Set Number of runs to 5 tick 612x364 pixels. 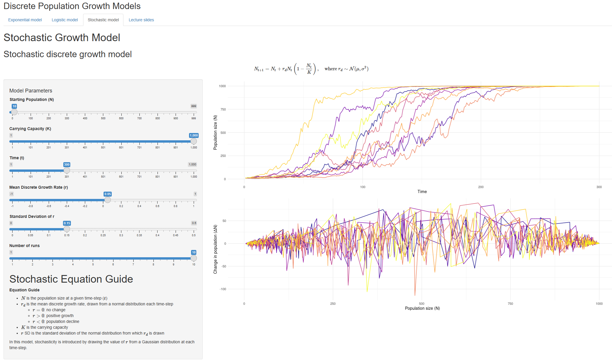(93, 258)
